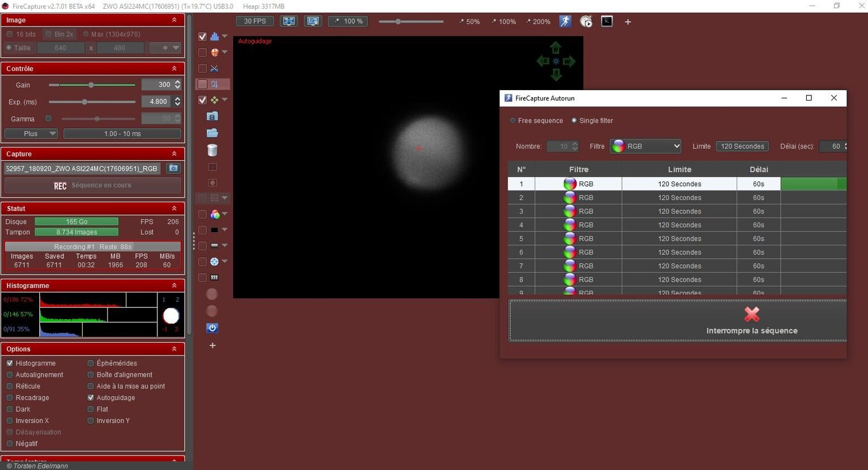The image size is (868, 470).
Task: Collapse the Statut panel
Action: 174,209
